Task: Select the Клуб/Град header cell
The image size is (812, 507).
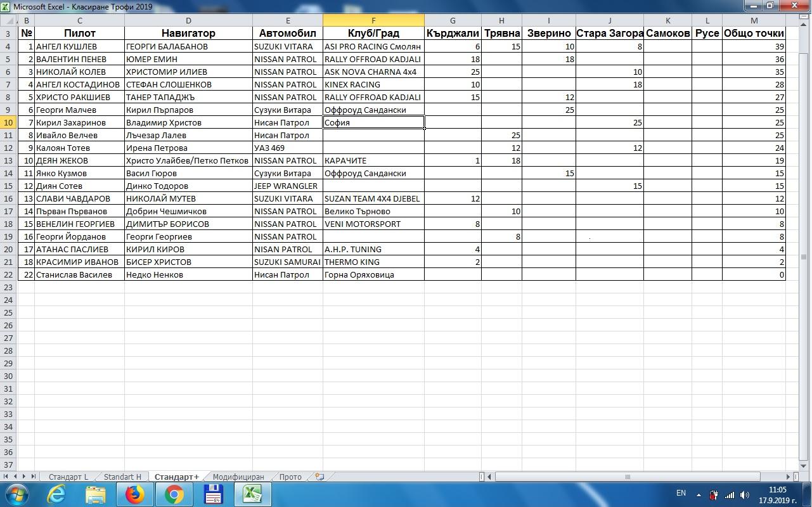Action: pos(373,33)
